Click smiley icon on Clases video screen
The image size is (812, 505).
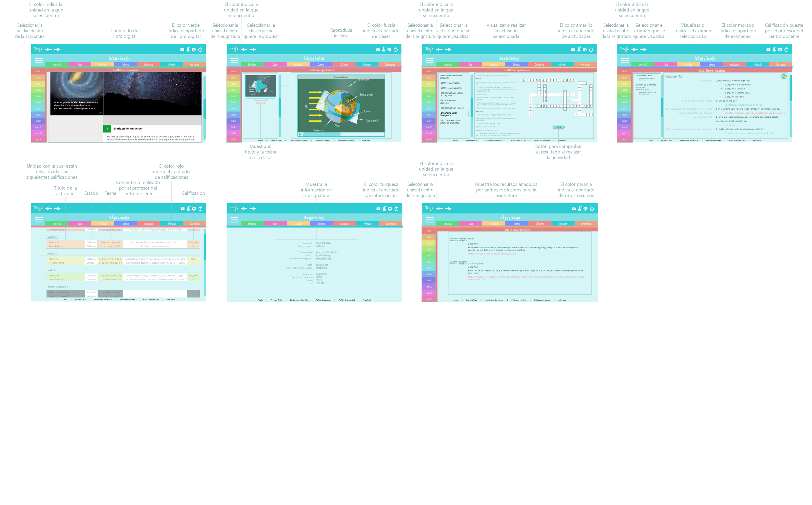389,50
